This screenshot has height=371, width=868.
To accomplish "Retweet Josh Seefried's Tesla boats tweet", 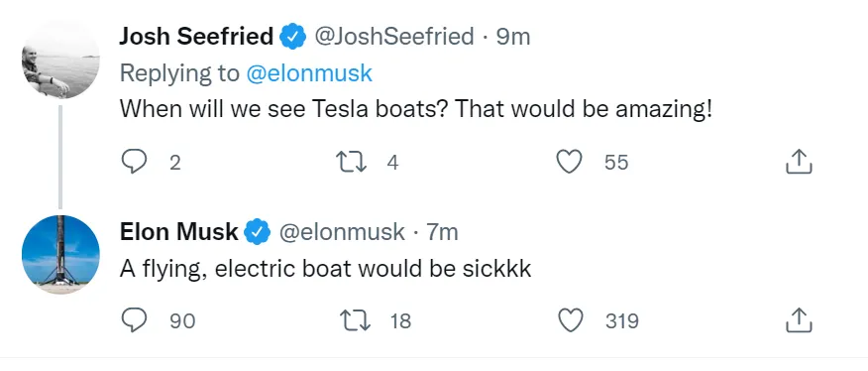I will pyautogui.click(x=351, y=163).
